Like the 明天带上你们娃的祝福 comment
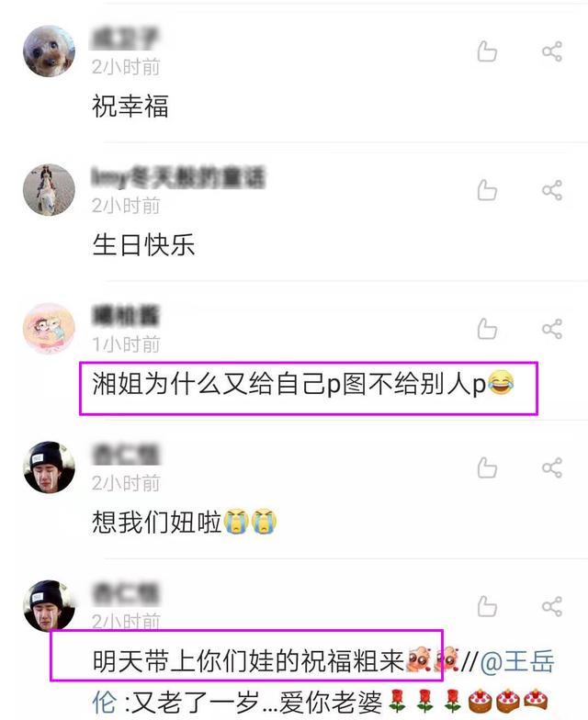Screen dimensions: 588x720 tap(487, 606)
